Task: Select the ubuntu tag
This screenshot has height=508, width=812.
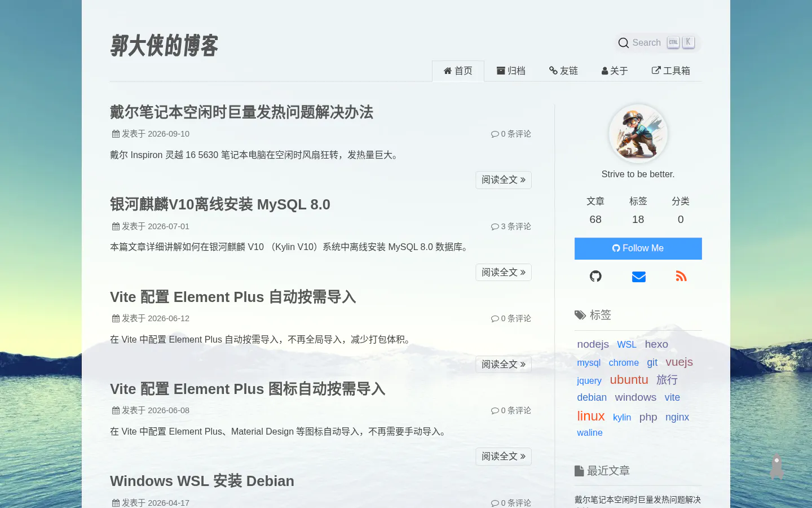Action: click(629, 380)
